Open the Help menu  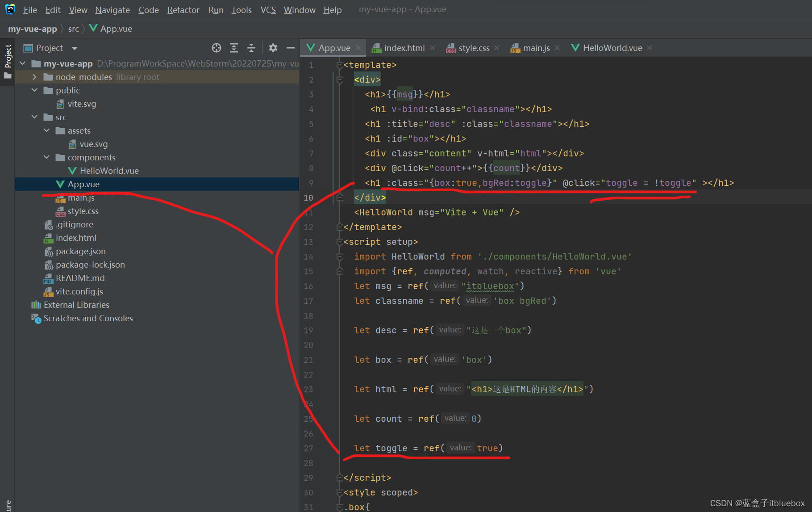[x=333, y=10]
